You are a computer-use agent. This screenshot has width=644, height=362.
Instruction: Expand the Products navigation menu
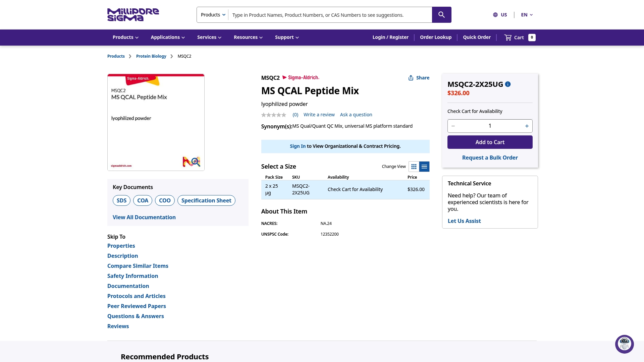point(125,37)
